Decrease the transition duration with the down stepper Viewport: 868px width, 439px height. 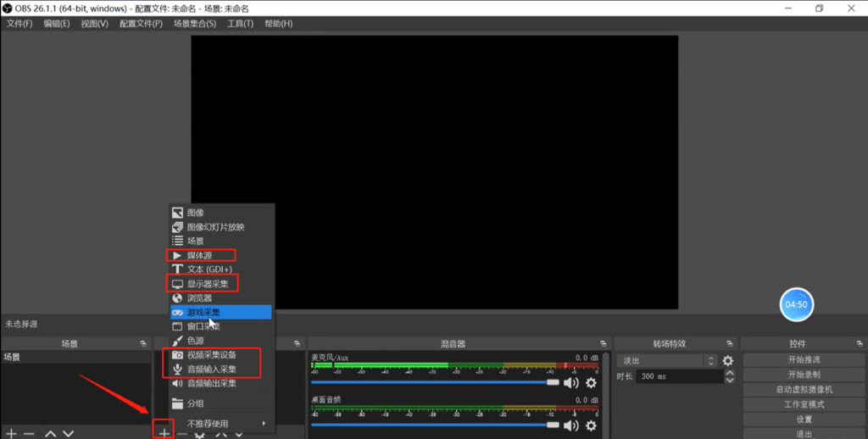(x=730, y=381)
